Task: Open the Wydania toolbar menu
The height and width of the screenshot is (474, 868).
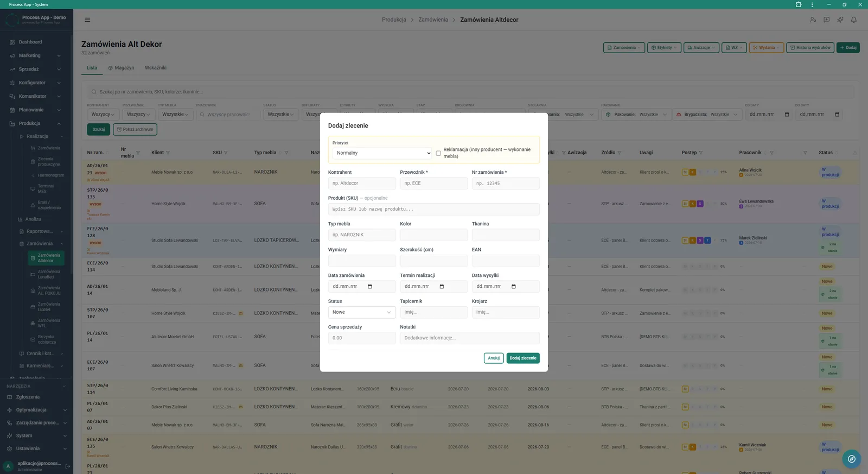Action: (767, 48)
